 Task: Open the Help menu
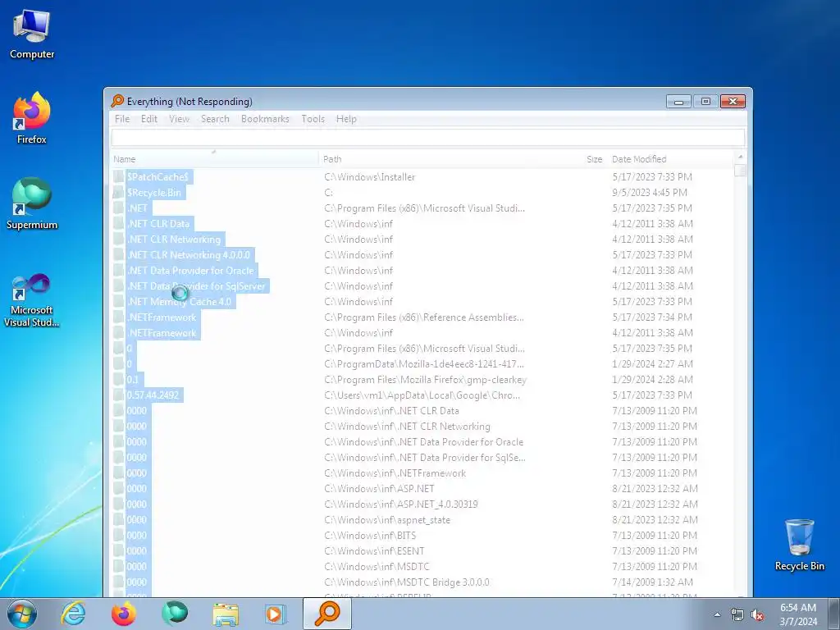point(346,119)
